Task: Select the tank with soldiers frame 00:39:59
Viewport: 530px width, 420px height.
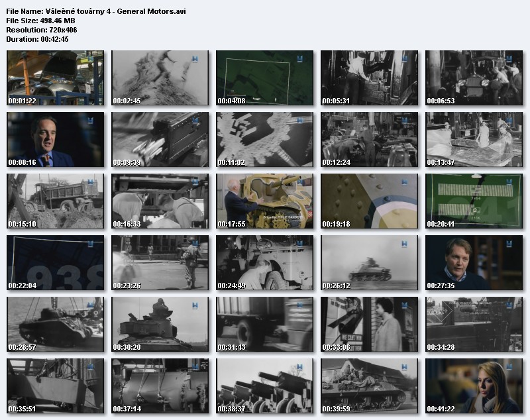Action: [x=369, y=386]
